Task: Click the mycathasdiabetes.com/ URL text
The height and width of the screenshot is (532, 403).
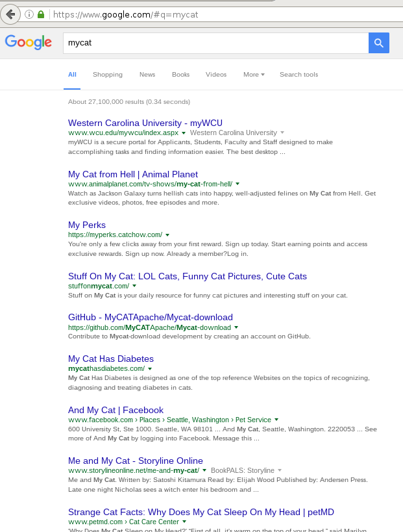Action: click(106, 368)
